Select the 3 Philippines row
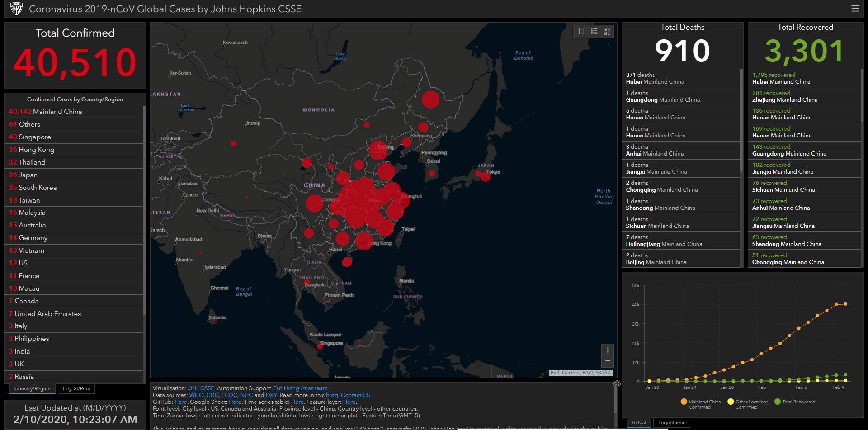 pyautogui.click(x=75, y=339)
